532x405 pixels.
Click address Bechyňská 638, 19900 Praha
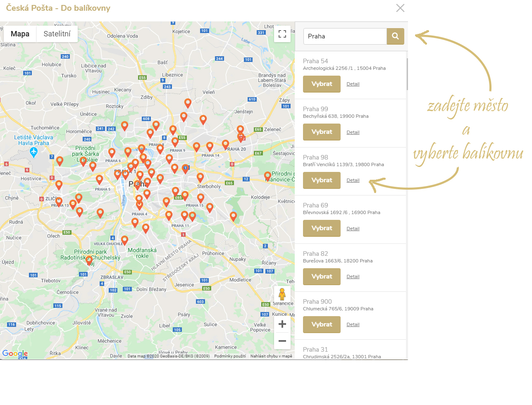336,116
